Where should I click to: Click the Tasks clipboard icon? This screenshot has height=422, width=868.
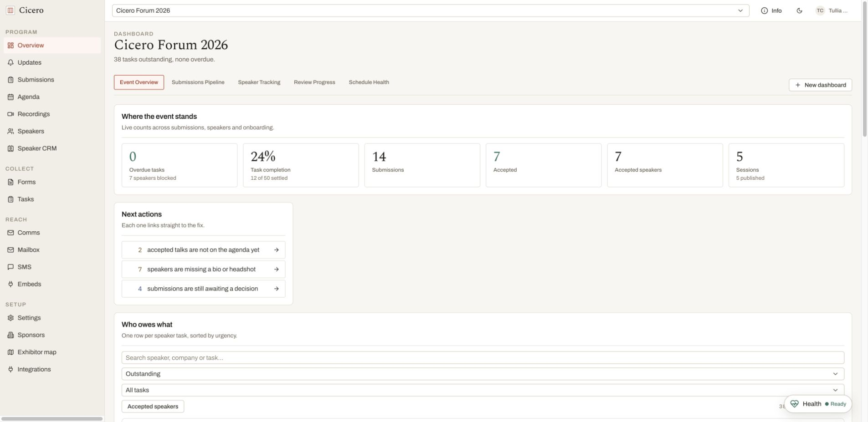tap(10, 199)
